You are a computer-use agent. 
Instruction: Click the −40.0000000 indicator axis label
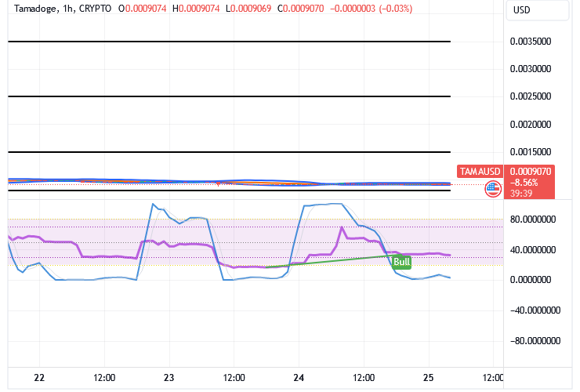535,310
